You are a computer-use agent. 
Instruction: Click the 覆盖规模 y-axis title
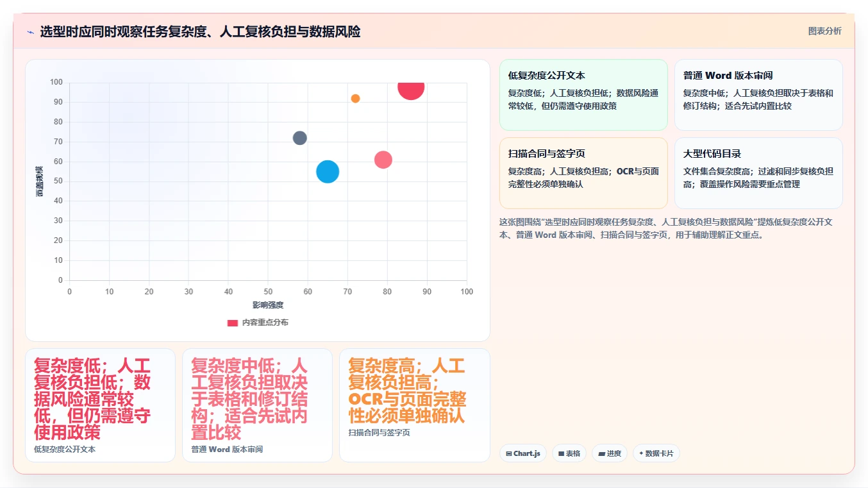pyautogui.click(x=40, y=181)
